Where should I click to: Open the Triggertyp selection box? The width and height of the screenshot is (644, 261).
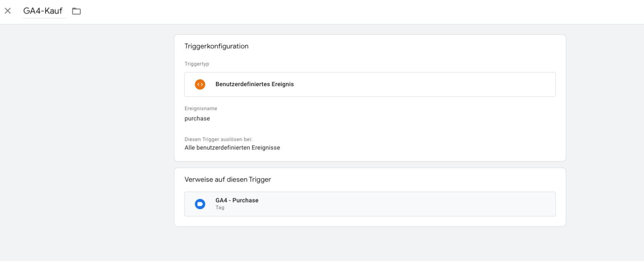click(370, 84)
